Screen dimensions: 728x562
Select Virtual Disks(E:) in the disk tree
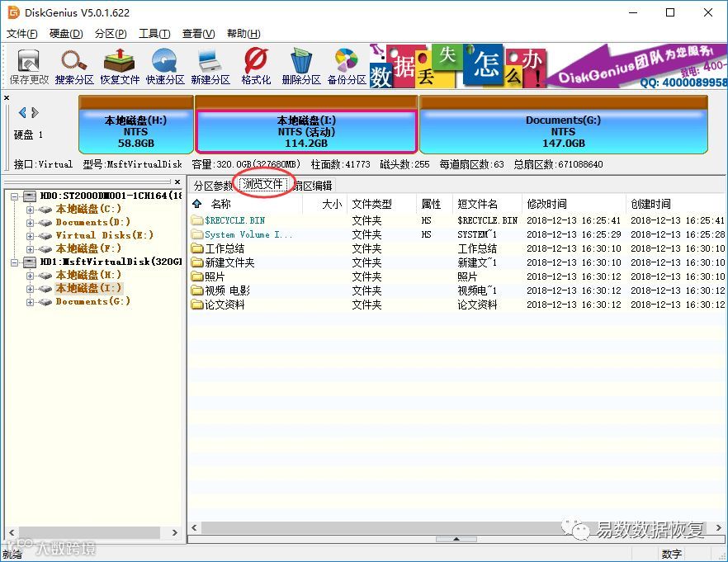coord(105,235)
